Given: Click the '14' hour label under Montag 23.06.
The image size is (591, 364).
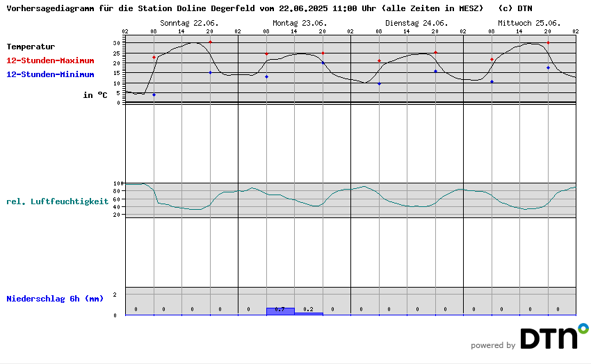Looking at the screenshot, I should 294,32.
